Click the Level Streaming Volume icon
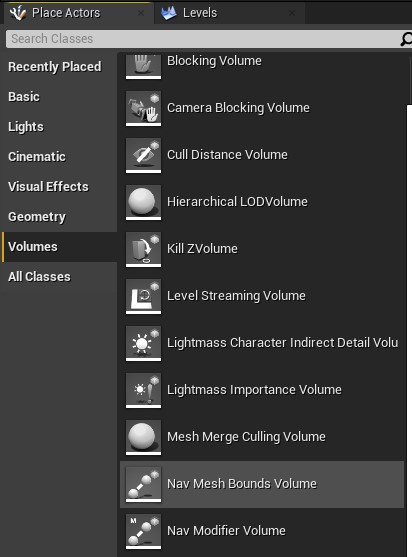 pos(143,296)
